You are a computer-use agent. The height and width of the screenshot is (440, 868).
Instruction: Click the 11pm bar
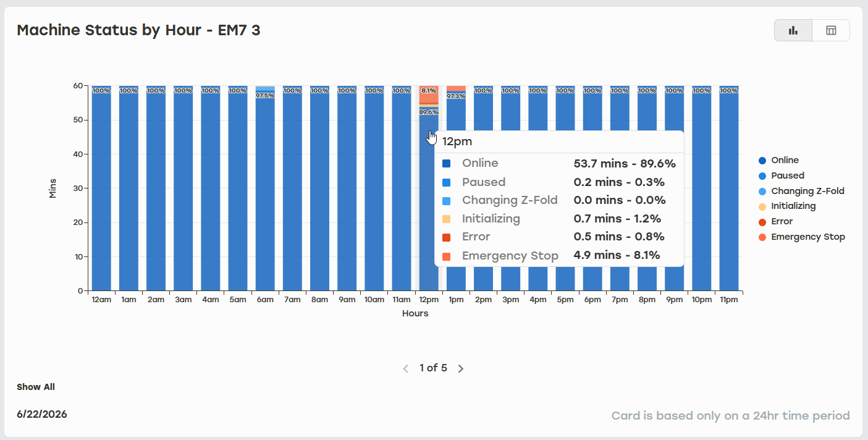pyautogui.click(x=729, y=188)
